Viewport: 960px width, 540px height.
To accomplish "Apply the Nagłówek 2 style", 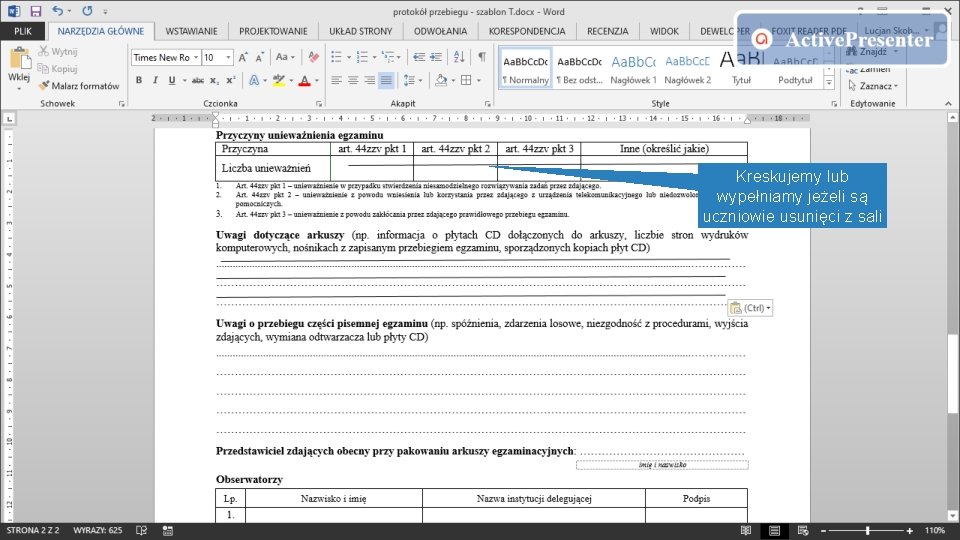I will coord(688,69).
